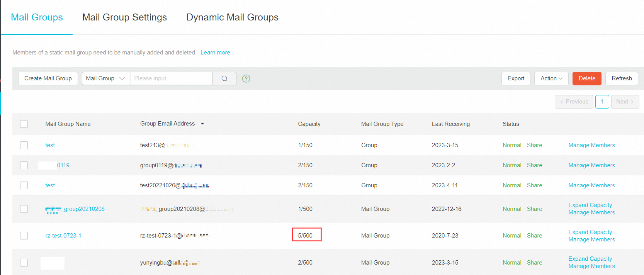
Task: Click the red Delete button
Action: pos(587,78)
